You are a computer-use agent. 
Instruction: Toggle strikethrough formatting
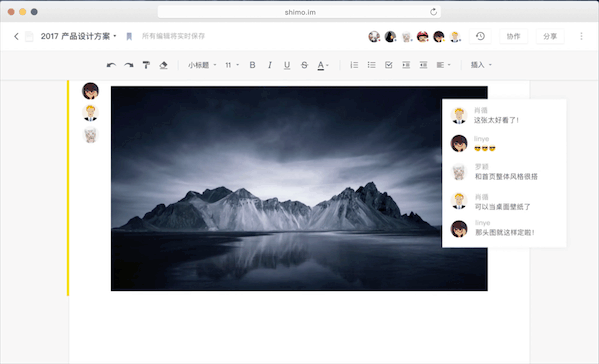click(304, 65)
